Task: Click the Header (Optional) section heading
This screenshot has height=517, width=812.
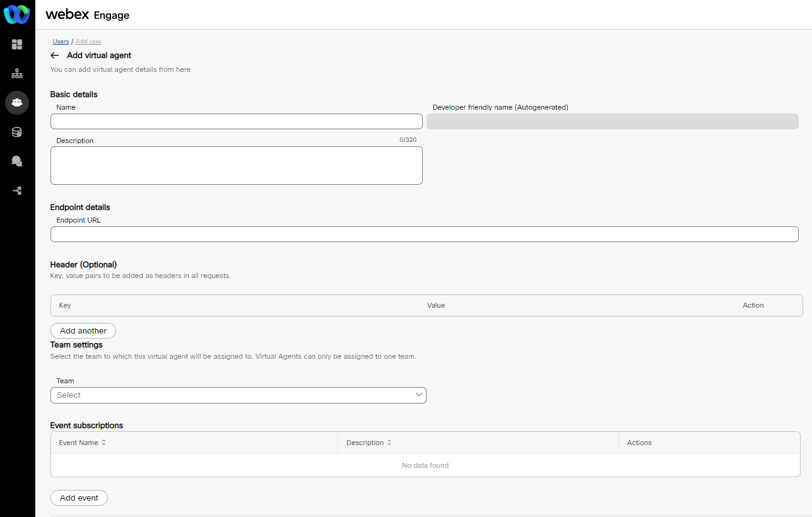Action: [83, 265]
